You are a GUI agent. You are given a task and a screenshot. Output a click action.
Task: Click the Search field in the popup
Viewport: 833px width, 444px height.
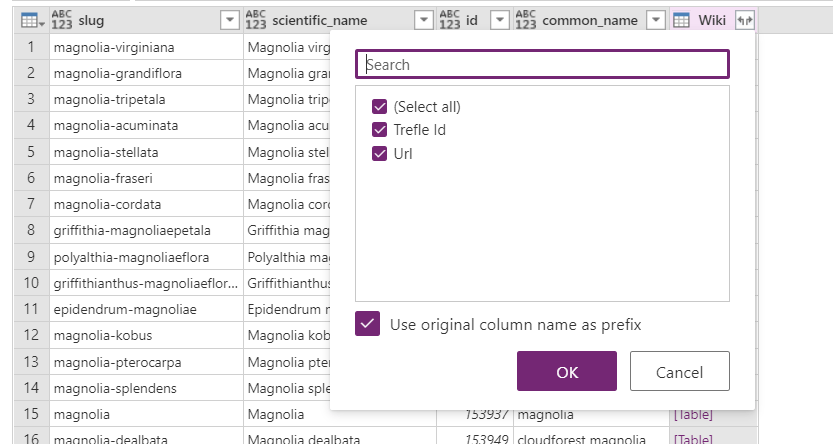[542, 64]
